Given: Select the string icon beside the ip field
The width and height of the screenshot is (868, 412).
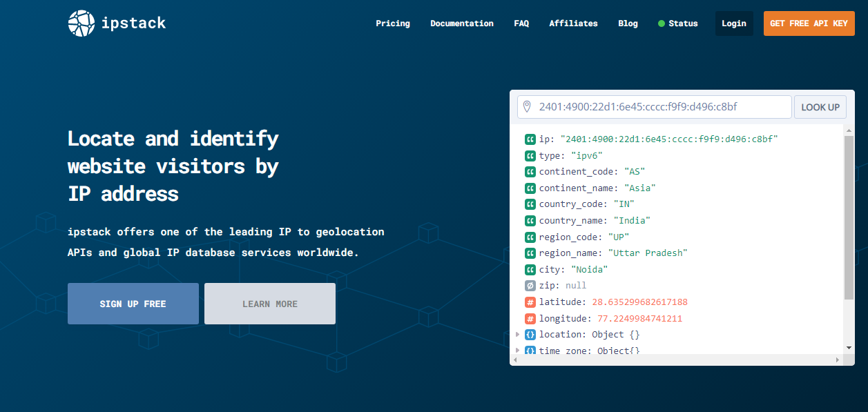Looking at the screenshot, I should click(530, 139).
